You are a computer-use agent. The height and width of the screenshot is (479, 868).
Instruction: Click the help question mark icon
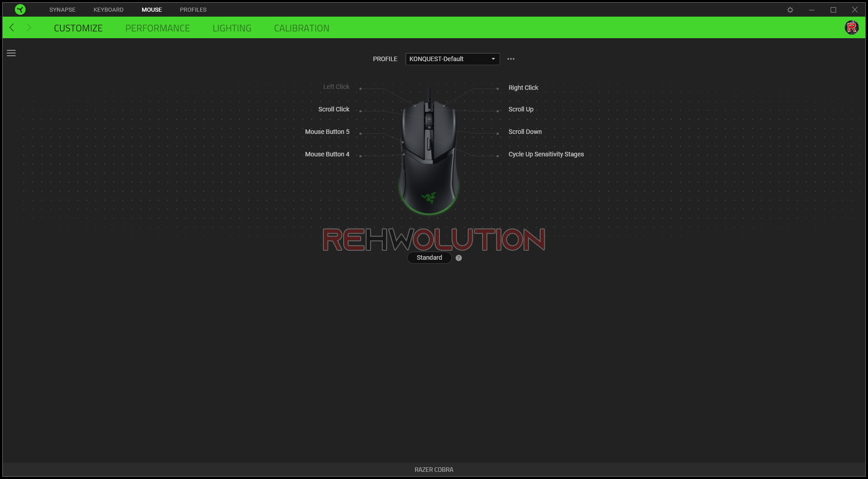[458, 258]
